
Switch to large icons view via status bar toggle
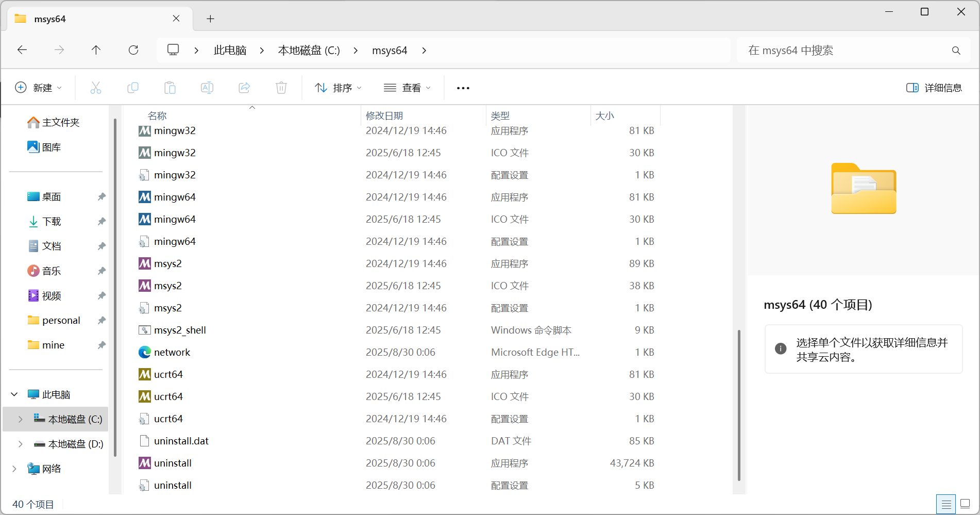tap(966, 504)
